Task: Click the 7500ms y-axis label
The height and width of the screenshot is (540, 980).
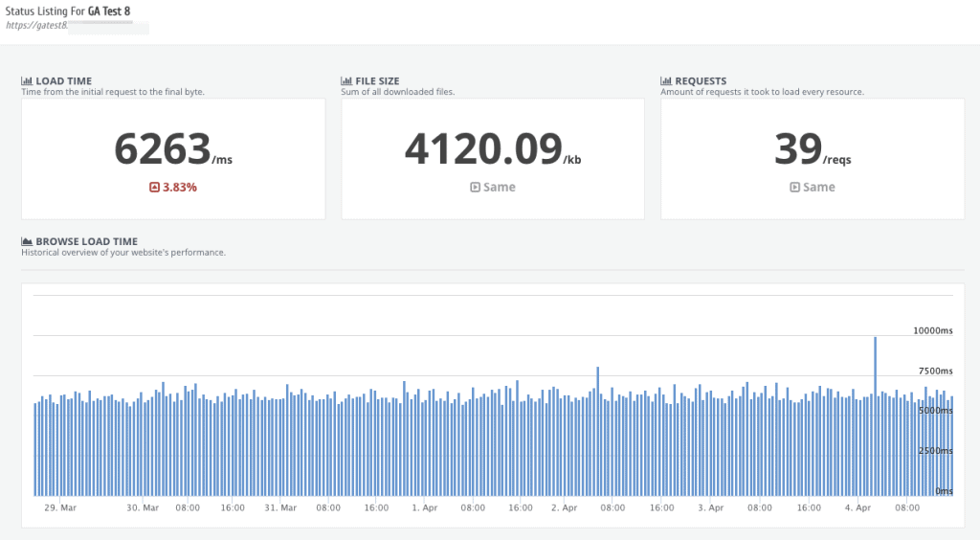Action: 936,371
